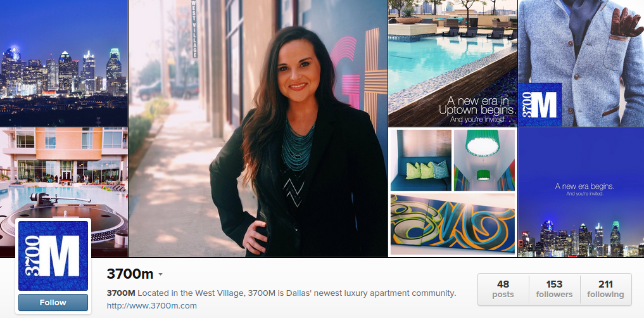
Task: Click the 3700m profile name heading
Action: [130, 274]
